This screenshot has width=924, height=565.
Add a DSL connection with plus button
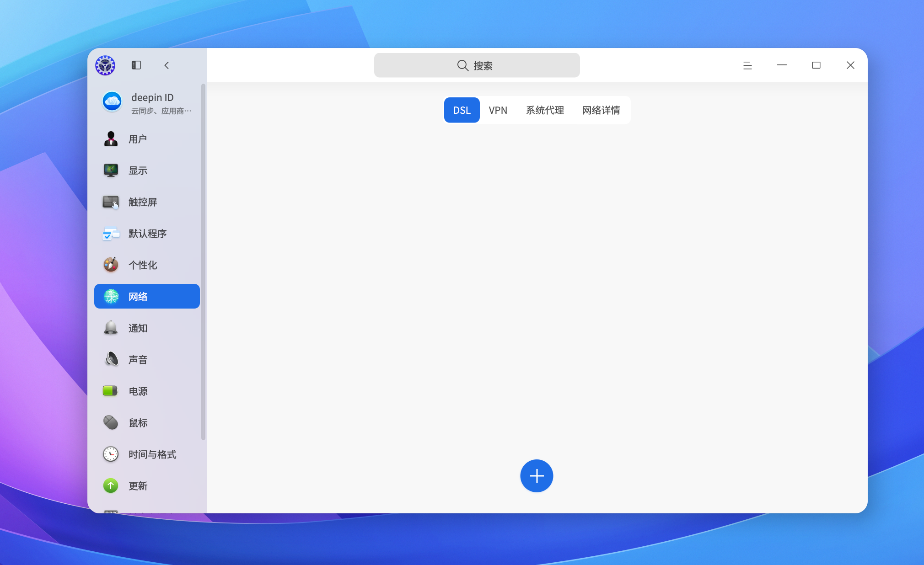point(537,476)
